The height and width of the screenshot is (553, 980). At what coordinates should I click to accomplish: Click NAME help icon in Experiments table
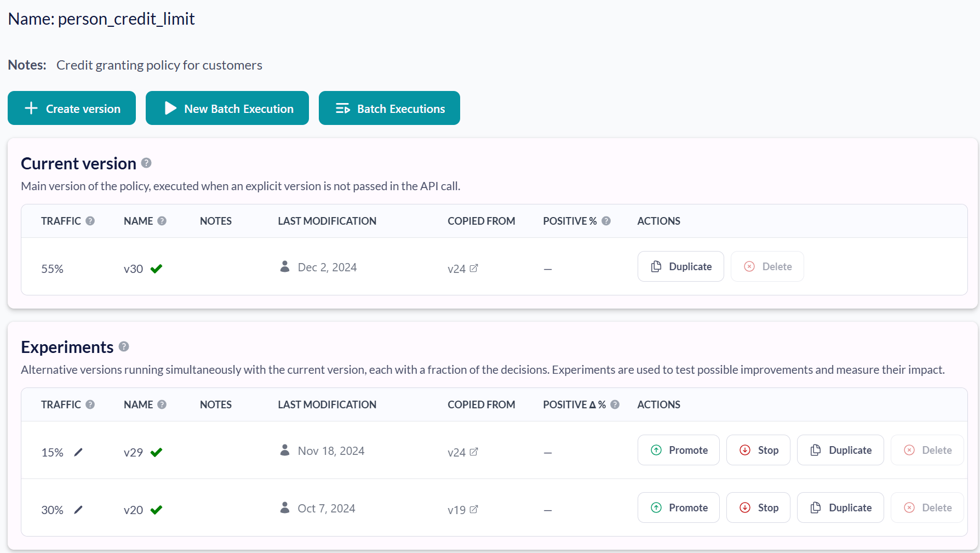click(162, 404)
